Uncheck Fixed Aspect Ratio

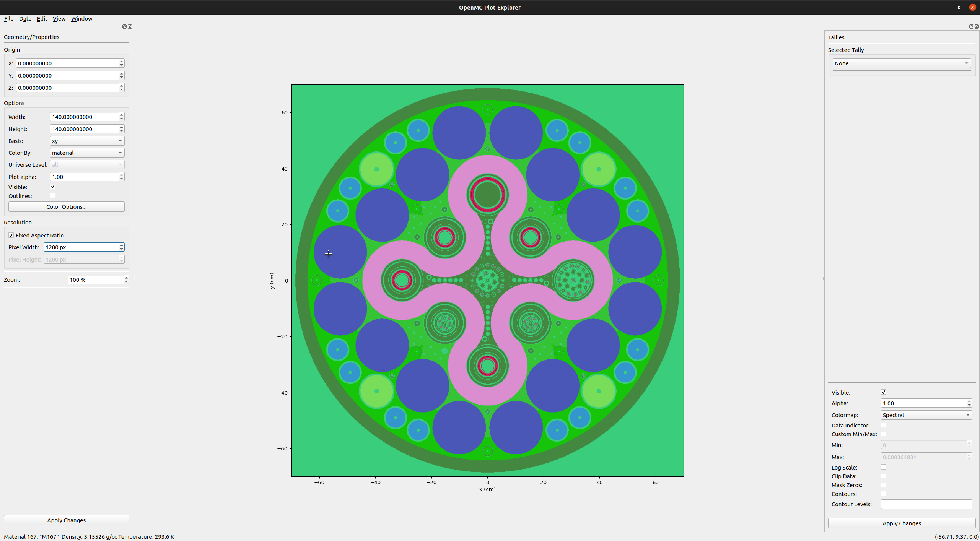[x=11, y=235]
